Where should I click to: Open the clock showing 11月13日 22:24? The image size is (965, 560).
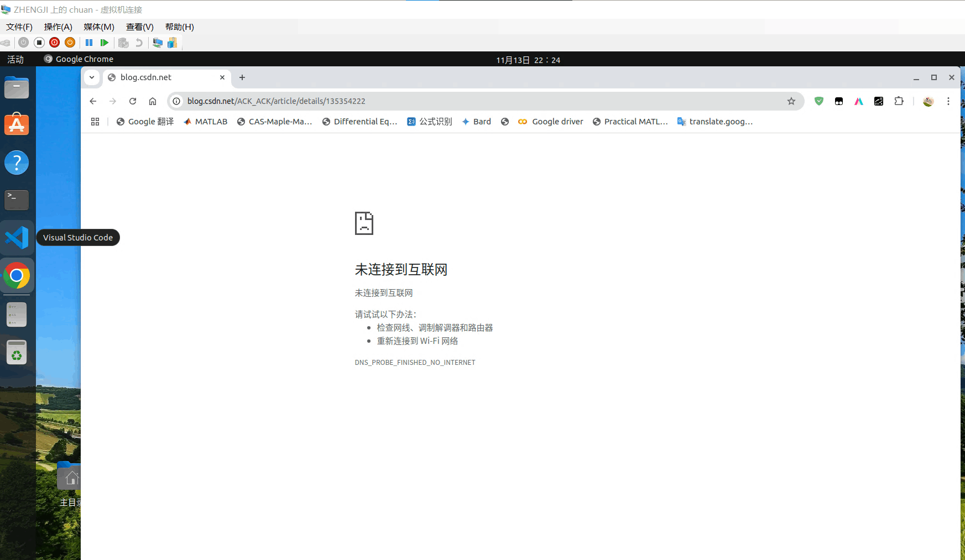click(x=528, y=60)
